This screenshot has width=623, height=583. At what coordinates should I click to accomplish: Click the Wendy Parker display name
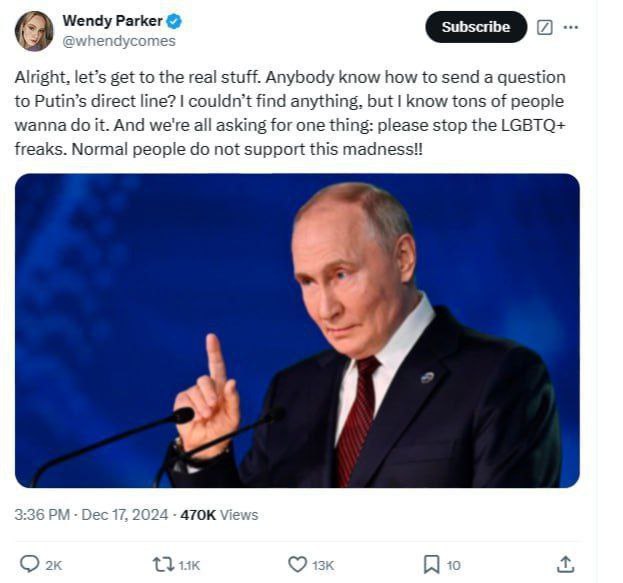pos(112,21)
